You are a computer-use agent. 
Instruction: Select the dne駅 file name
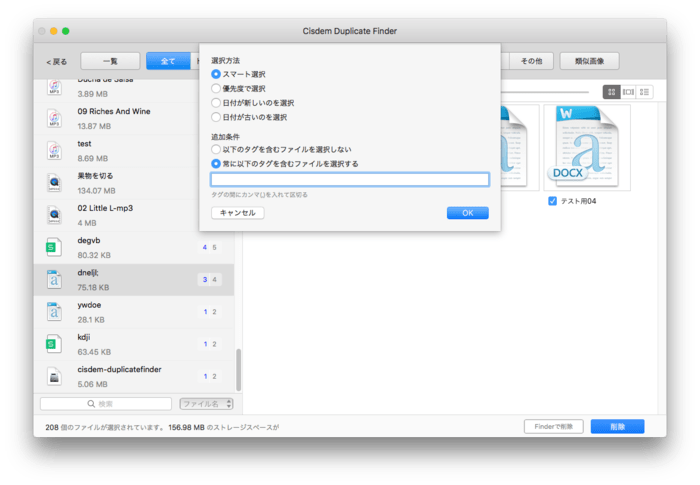coord(88,272)
